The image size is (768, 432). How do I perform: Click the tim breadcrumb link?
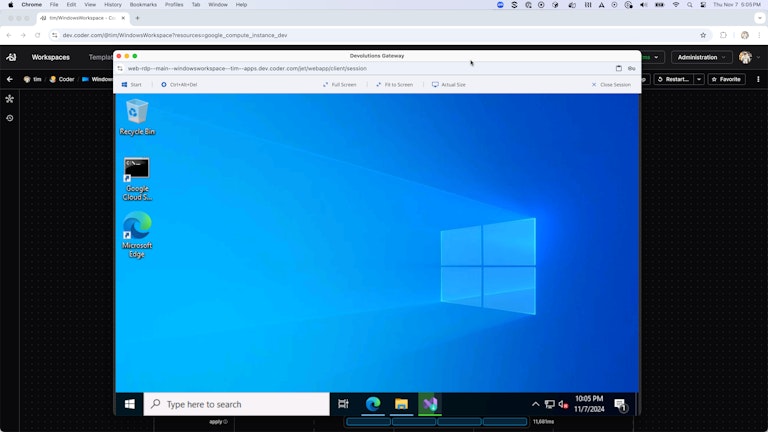click(33, 79)
